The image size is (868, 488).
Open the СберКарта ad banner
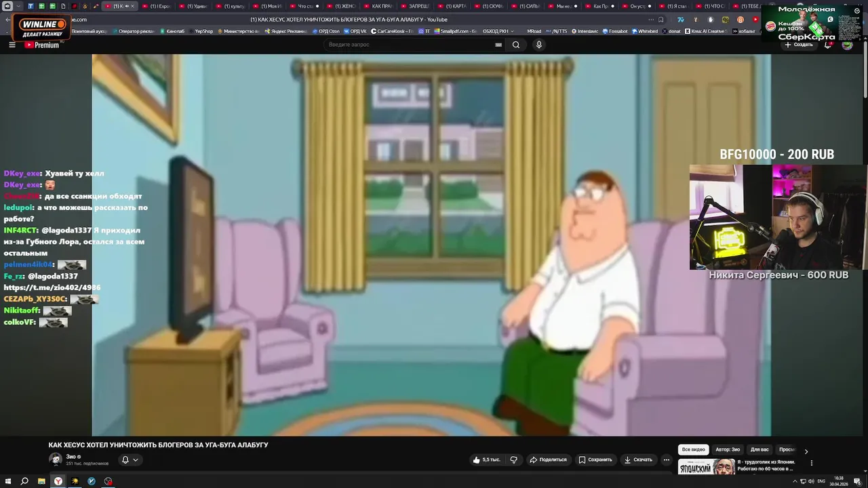[x=812, y=23]
